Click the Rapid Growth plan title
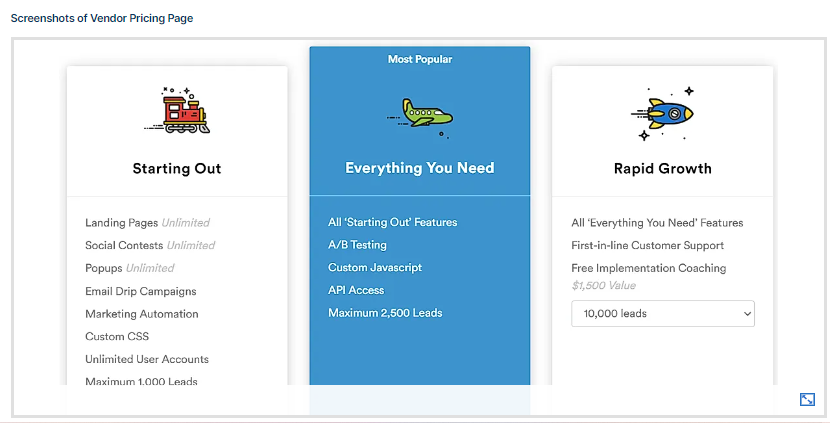Viewport: 830px width, 423px height. [663, 168]
